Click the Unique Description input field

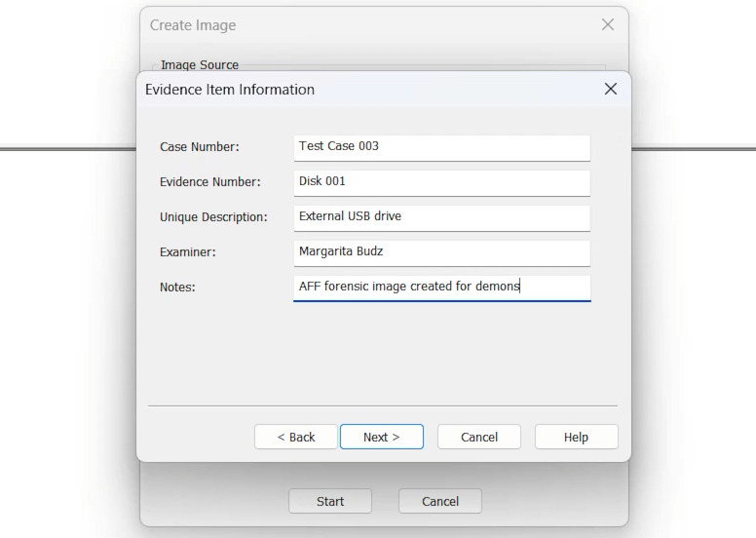(441, 218)
